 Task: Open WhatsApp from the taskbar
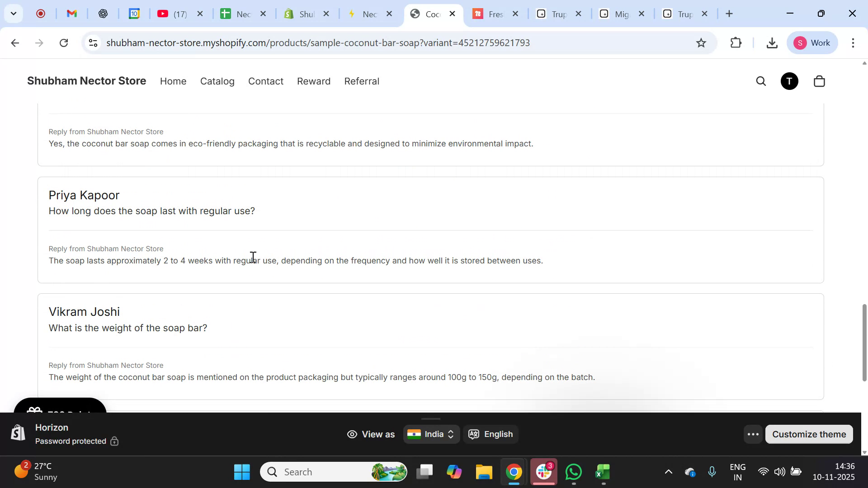pos(573,472)
